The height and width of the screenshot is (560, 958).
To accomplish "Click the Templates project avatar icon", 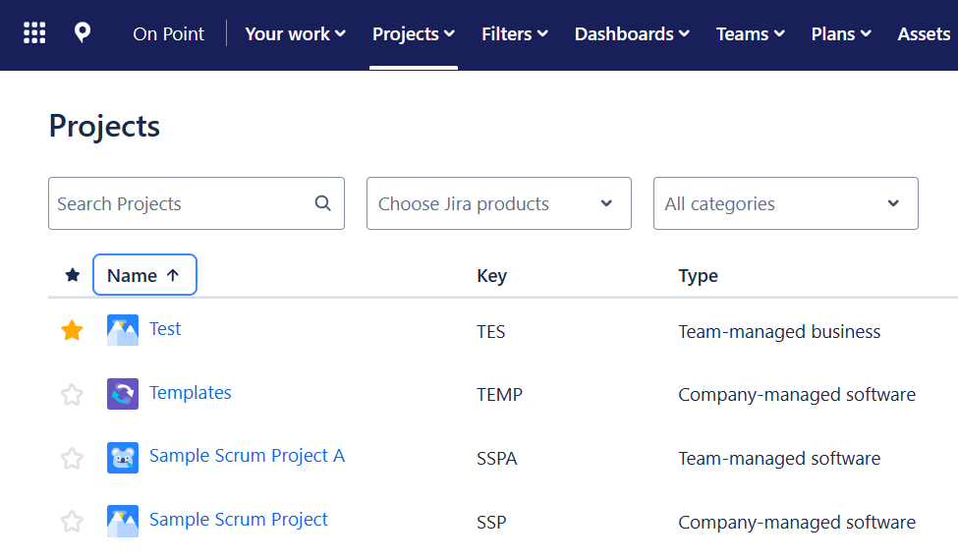I will pos(123,394).
